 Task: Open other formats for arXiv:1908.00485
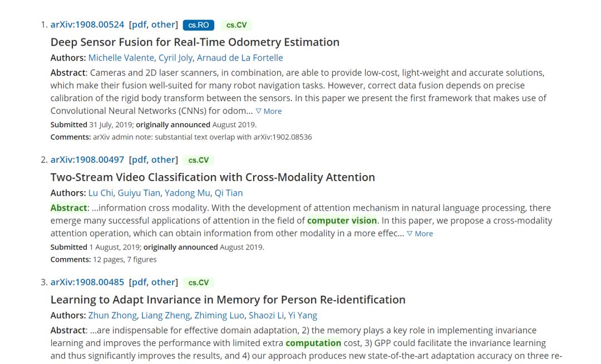(163, 282)
